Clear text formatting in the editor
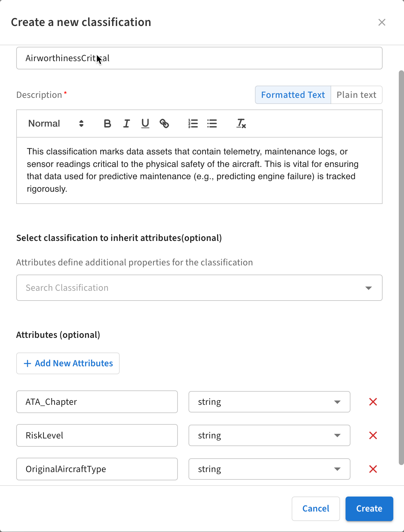Screen dimensions: 404x532 coord(241,124)
